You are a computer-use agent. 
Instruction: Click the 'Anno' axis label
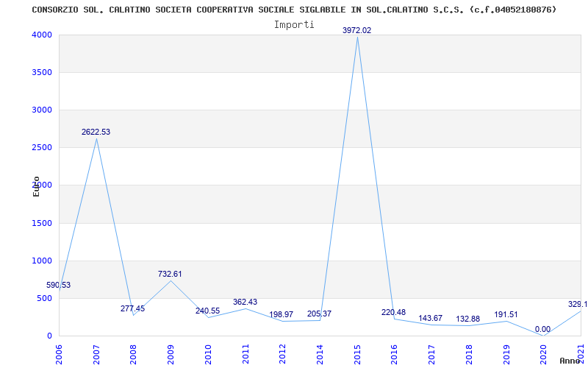click(571, 361)
